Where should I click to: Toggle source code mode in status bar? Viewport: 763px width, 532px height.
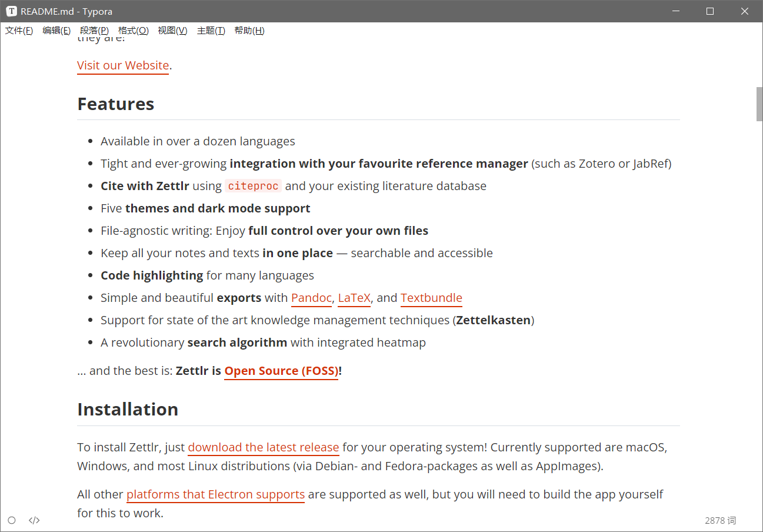(34, 520)
